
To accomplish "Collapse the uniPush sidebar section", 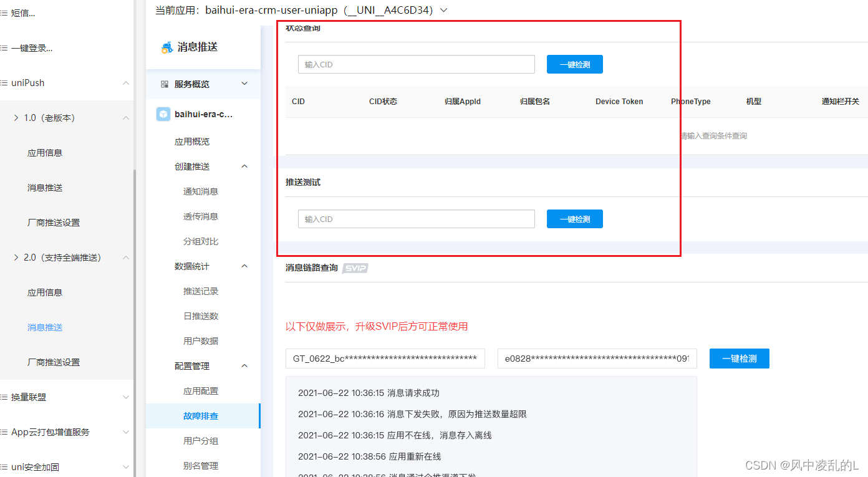I will [126, 82].
